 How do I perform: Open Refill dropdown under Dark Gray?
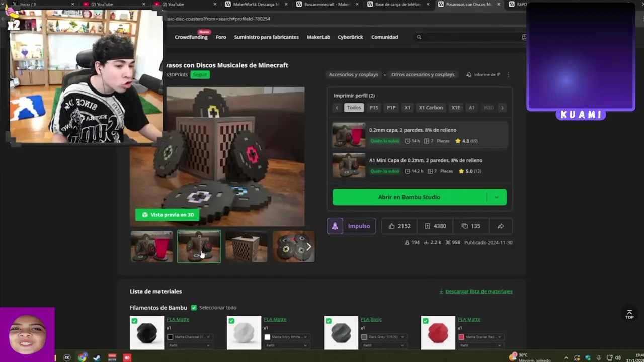[383, 345]
